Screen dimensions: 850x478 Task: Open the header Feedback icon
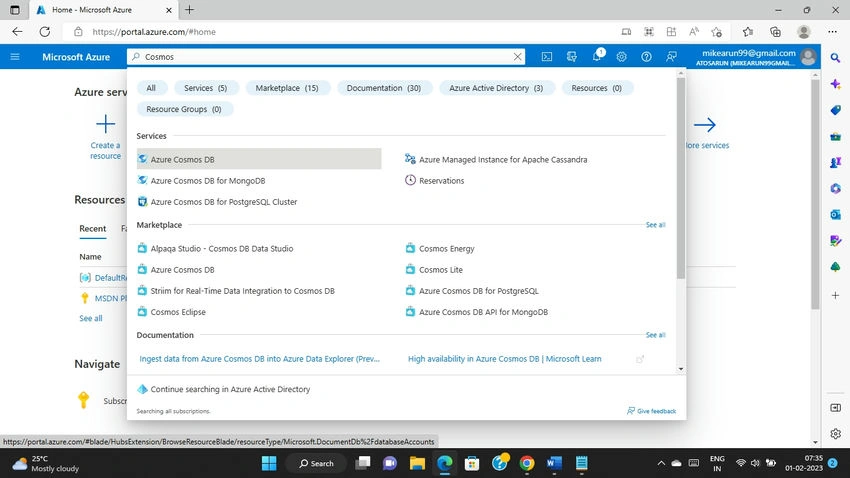671,56
